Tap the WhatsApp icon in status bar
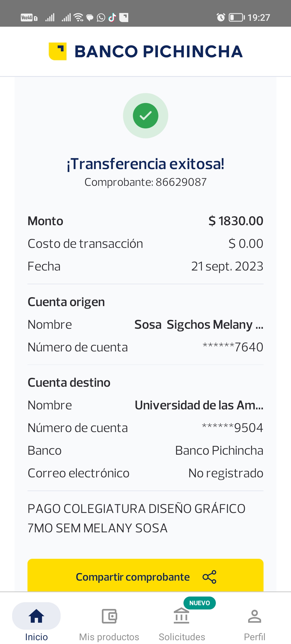The width and height of the screenshot is (291, 644). pos(101,18)
